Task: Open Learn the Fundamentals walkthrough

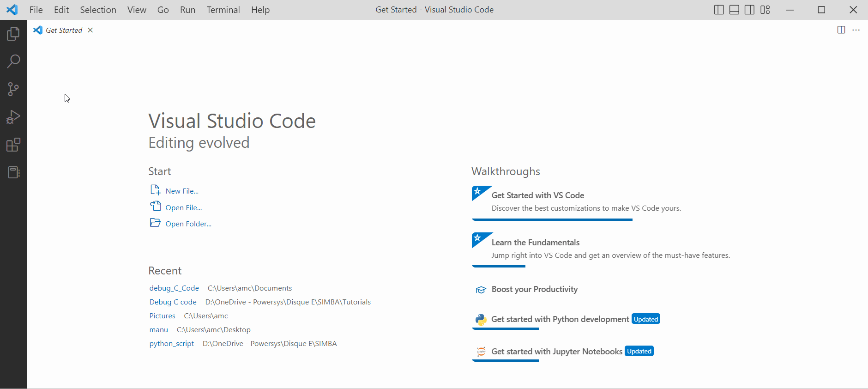Action: pos(536,242)
